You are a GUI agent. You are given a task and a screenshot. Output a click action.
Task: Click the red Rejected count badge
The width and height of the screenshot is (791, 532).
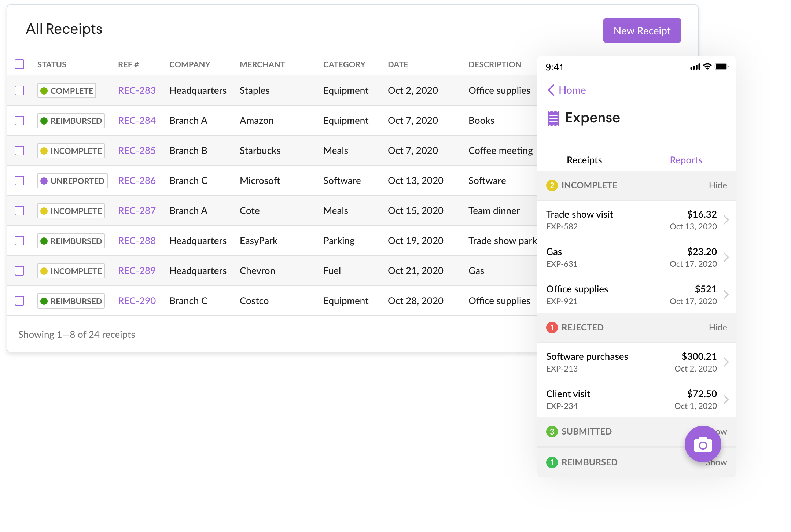coord(552,327)
